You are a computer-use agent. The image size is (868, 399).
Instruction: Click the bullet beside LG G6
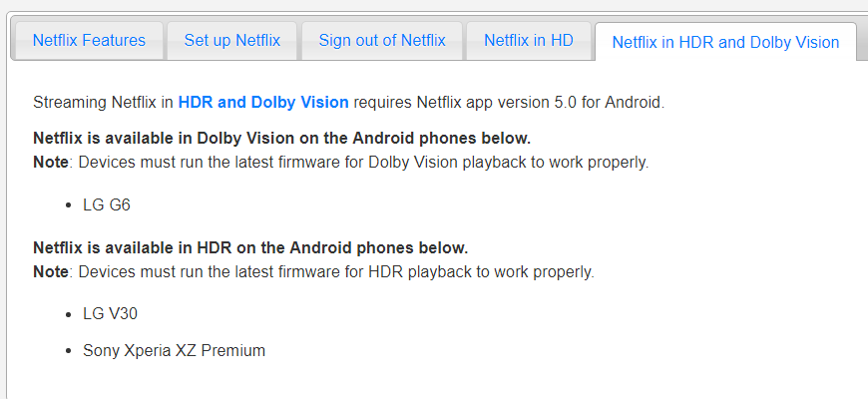coord(69,205)
